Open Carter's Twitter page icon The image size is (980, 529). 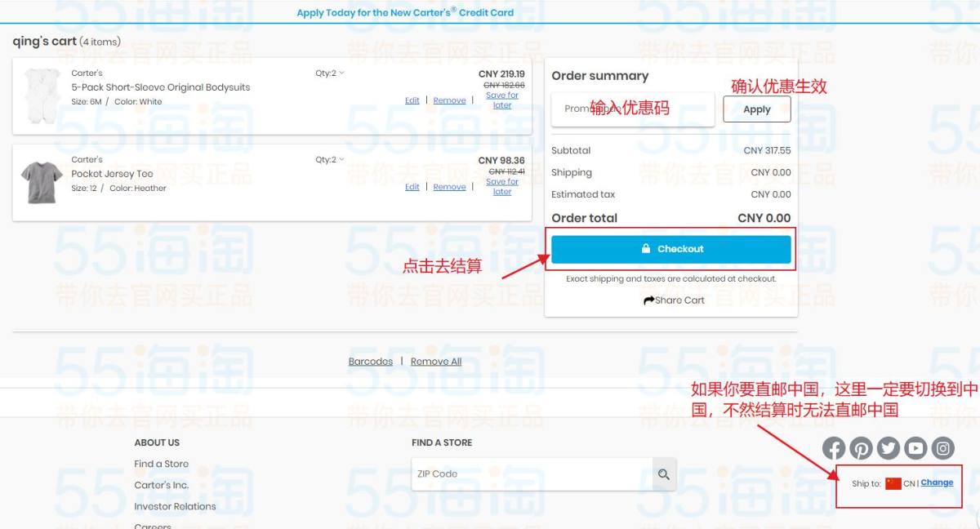(x=889, y=448)
